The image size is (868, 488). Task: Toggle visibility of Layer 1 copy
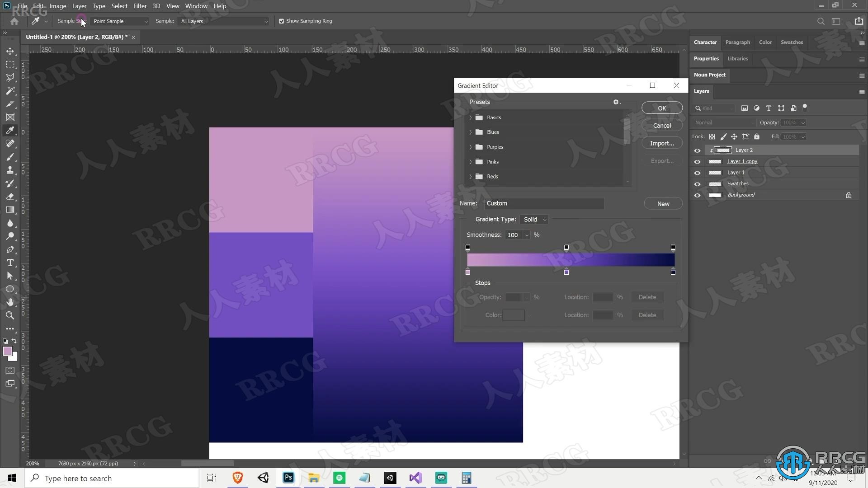click(698, 161)
